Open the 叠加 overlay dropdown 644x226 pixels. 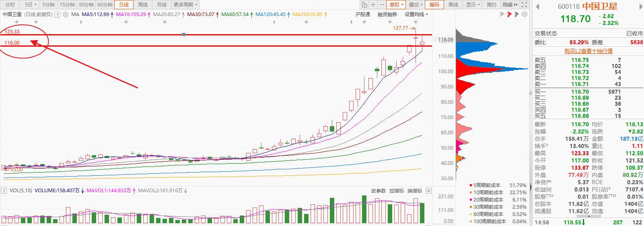tap(416, 5)
